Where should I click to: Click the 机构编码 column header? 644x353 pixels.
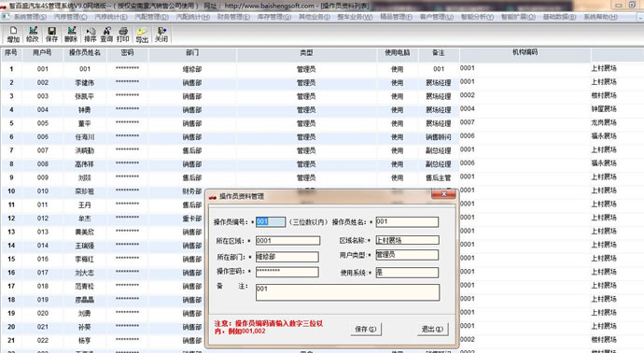click(x=525, y=52)
